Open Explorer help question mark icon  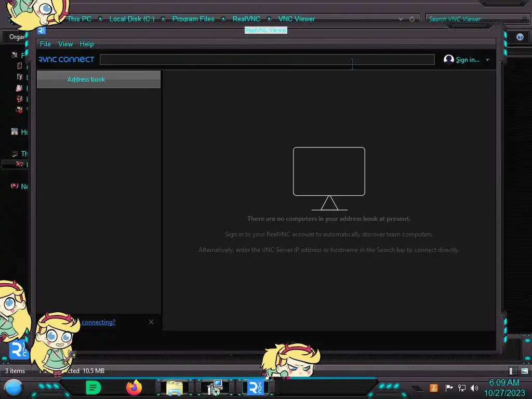point(520,37)
